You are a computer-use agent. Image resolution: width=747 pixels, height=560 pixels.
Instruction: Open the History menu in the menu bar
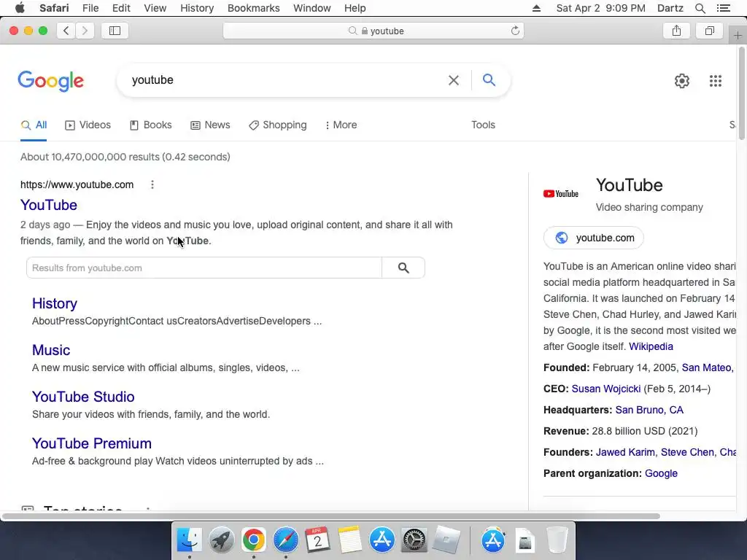[x=197, y=8]
